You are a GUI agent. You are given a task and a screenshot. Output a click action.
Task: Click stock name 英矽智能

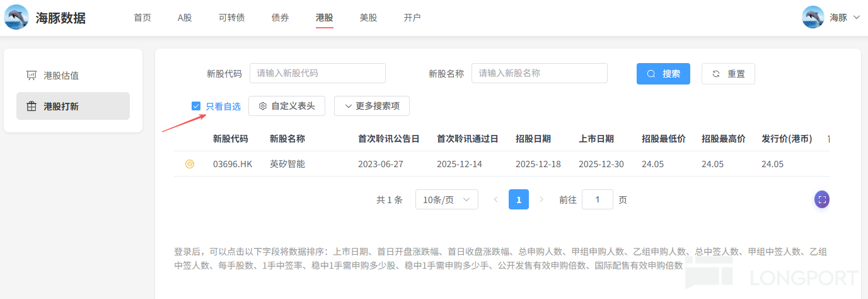pos(287,164)
